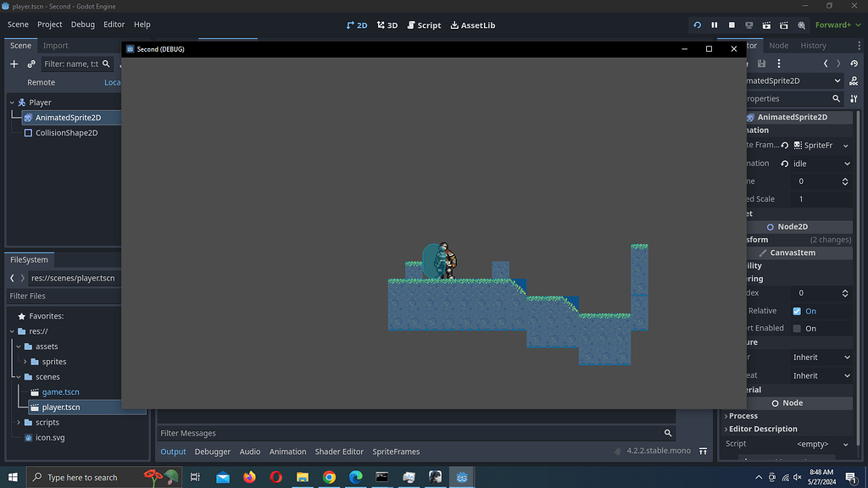Open the Audio bottom panel
This screenshot has height=488, width=868.
pos(250,452)
